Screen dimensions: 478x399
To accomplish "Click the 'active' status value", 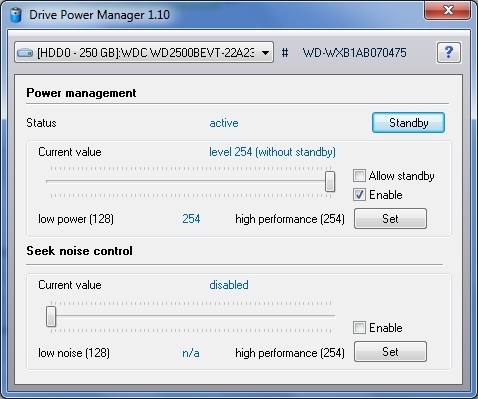I will tap(224, 123).
